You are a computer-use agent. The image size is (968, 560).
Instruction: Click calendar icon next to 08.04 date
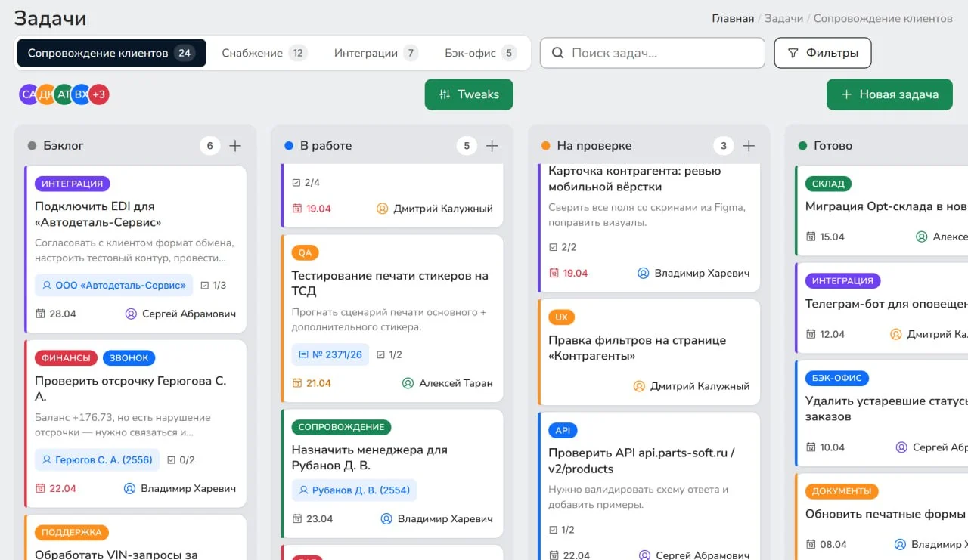click(x=811, y=544)
